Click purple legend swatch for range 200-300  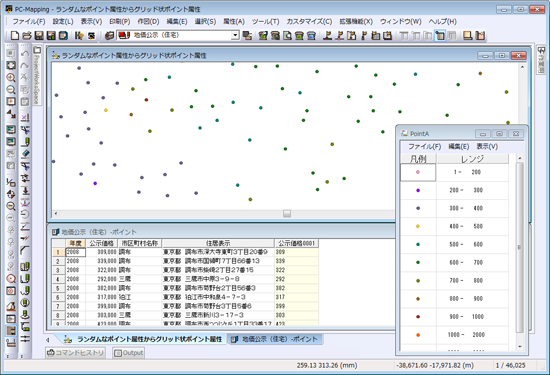point(418,190)
